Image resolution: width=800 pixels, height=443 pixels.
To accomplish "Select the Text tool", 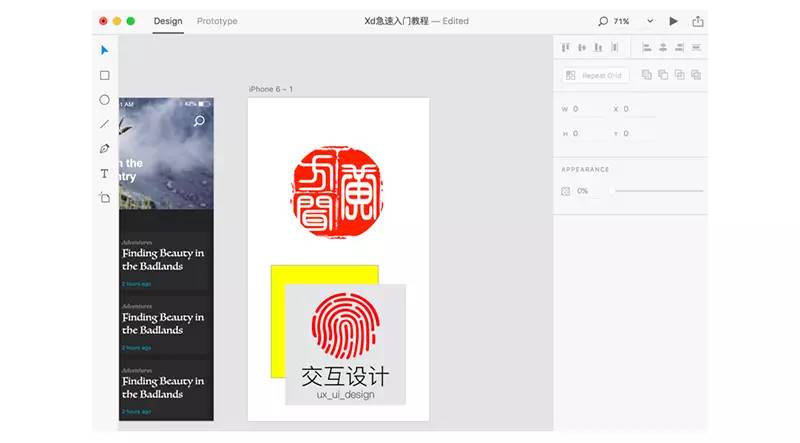I will [x=104, y=173].
